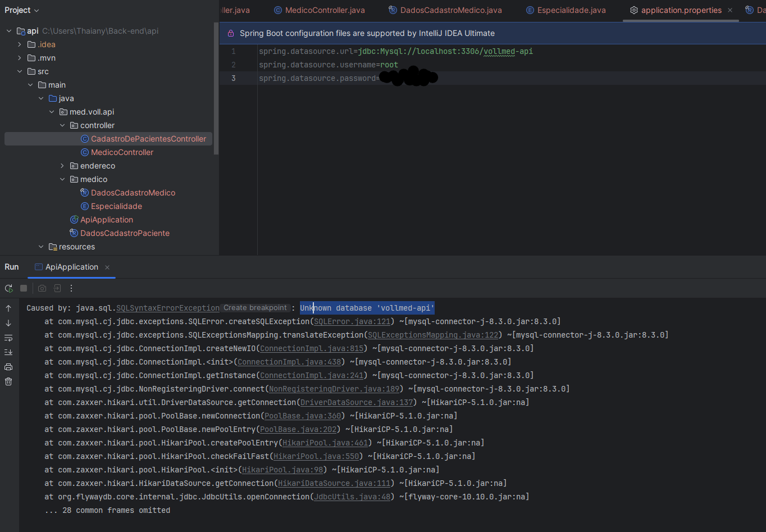Collapse the api project root node
The height and width of the screenshot is (532, 766).
pos(9,31)
